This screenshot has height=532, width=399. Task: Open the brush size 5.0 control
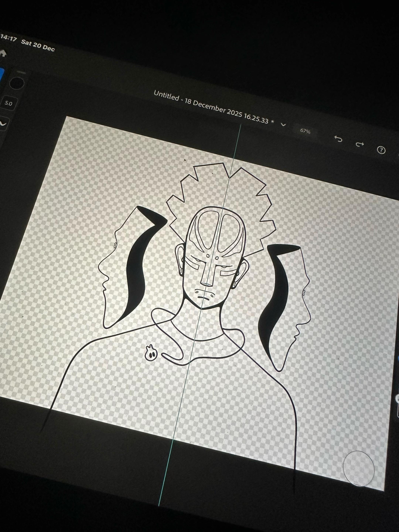coord(9,103)
